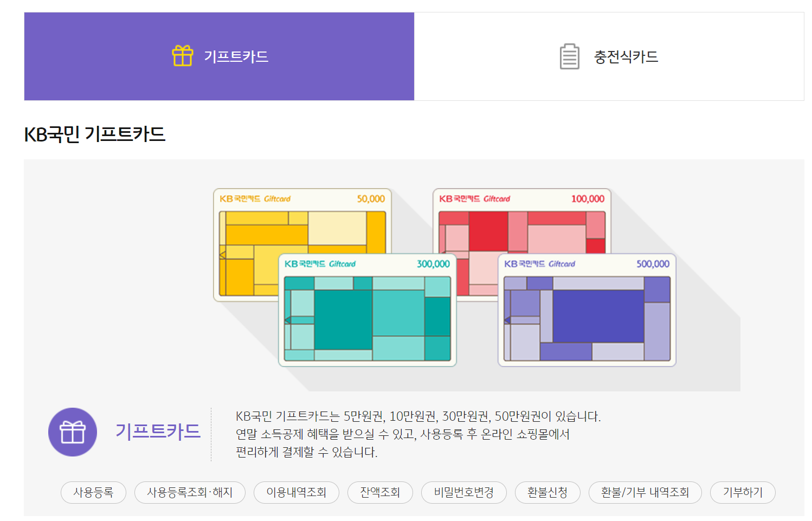Switch to the 충전식카드 tab

pyautogui.click(x=609, y=56)
